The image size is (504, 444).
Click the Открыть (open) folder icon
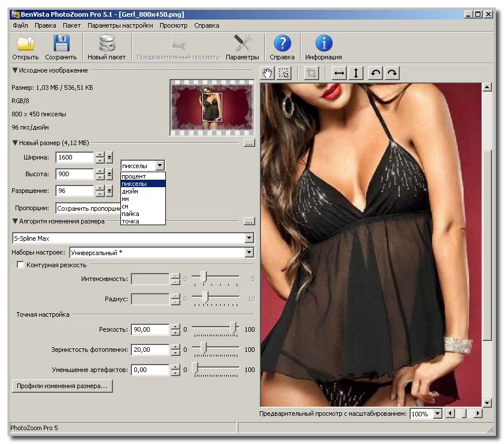coord(26,44)
